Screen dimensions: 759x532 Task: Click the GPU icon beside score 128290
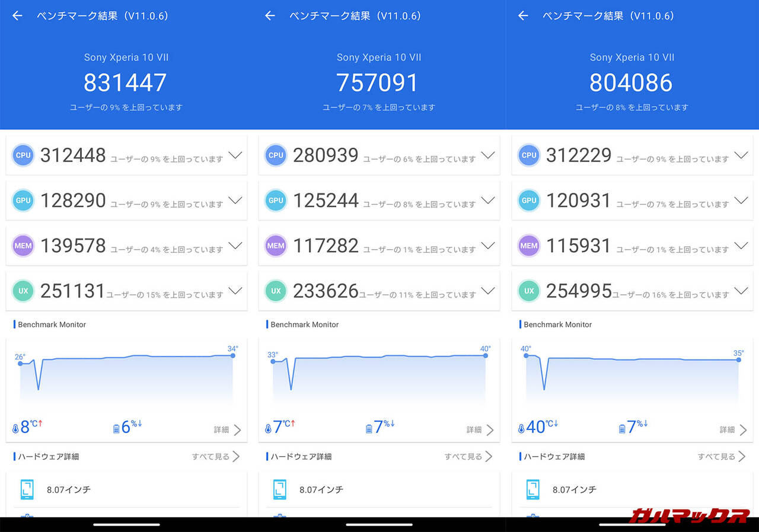[23, 200]
